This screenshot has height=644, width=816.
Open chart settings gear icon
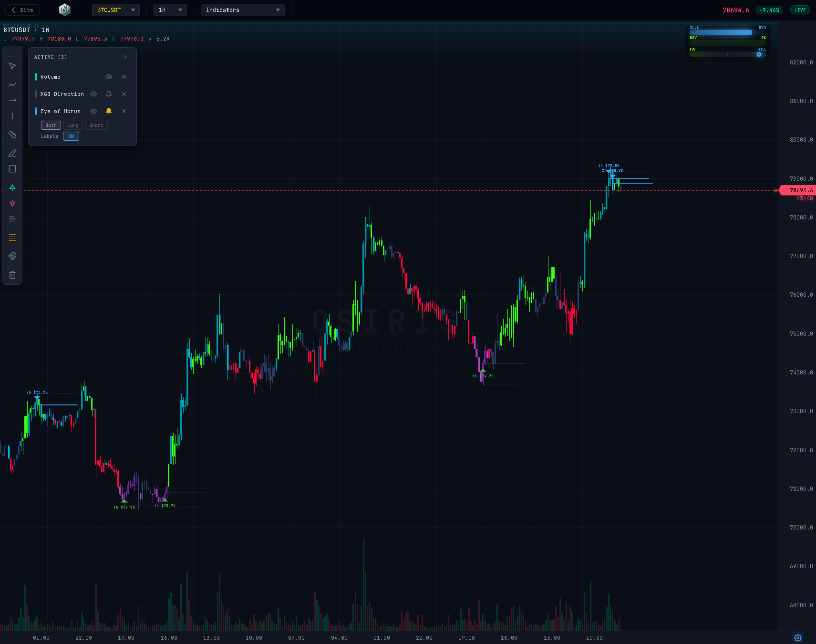click(x=798, y=638)
